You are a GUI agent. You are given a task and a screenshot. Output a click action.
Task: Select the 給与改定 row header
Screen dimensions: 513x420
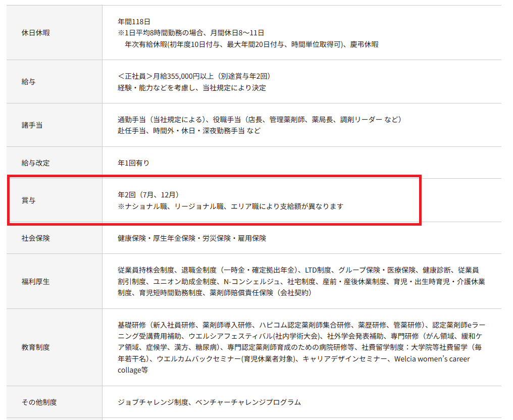click(36, 163)
